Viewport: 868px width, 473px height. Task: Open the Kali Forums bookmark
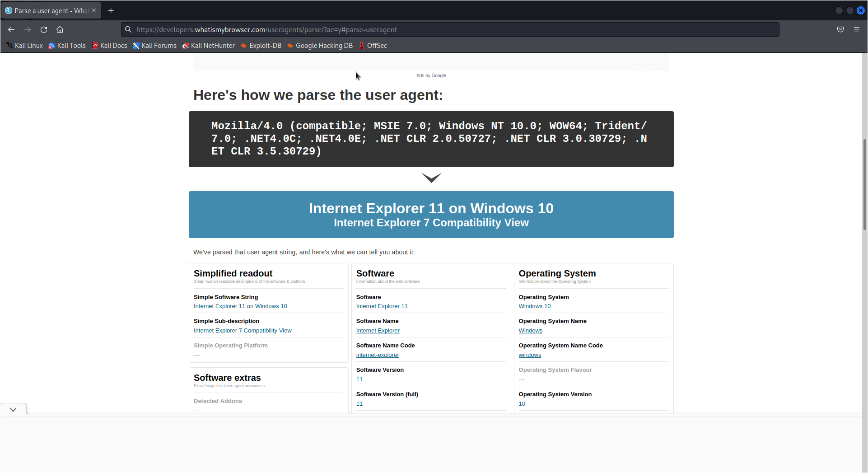pyautogui.click(x=154, y=46)
